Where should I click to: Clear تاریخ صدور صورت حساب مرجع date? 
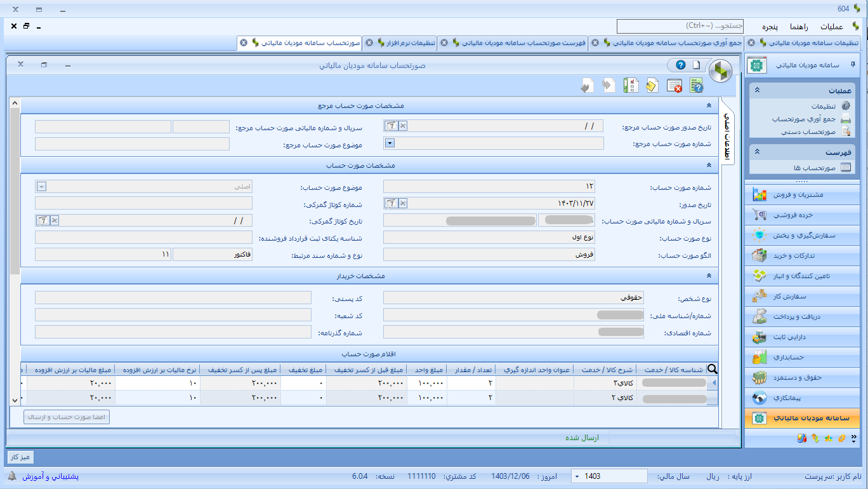tap(403, 126)
